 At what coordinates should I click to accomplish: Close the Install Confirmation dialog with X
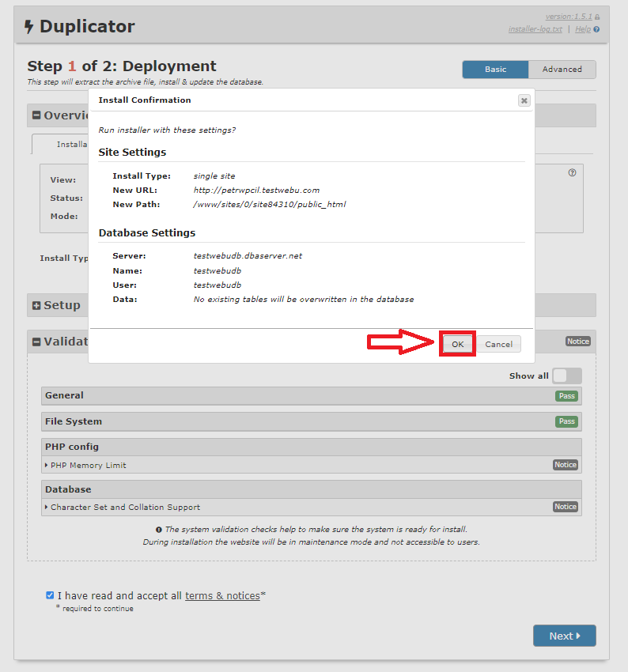[524, 100]
